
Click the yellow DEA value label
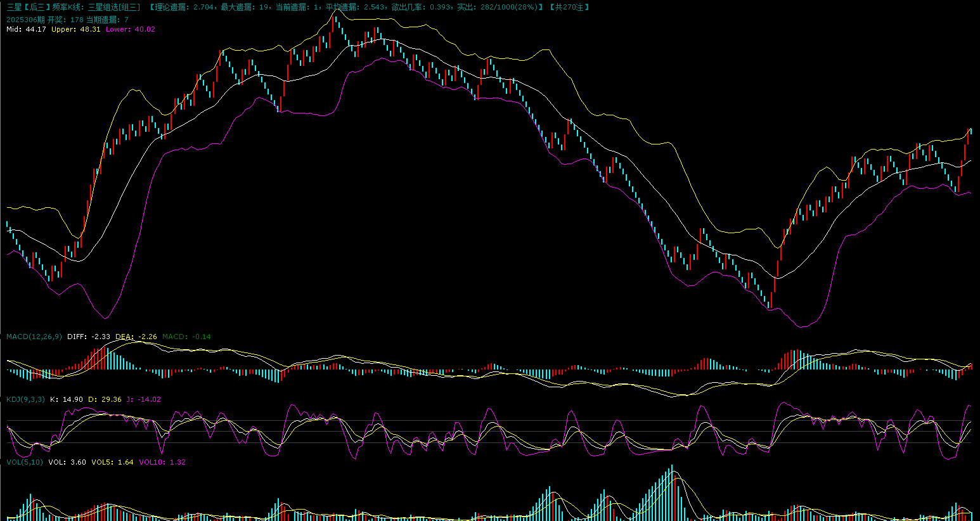[136, 337]
